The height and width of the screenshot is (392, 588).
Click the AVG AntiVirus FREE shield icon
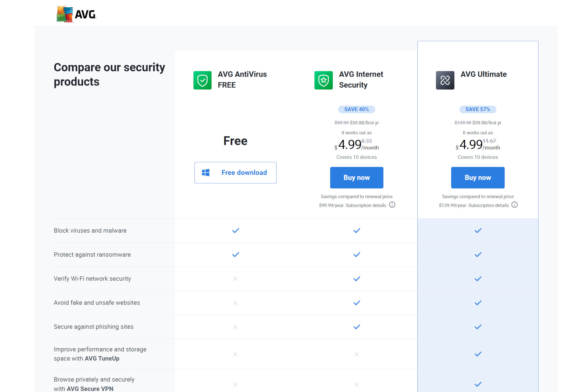pyautogui.click(x=202, y=80)
